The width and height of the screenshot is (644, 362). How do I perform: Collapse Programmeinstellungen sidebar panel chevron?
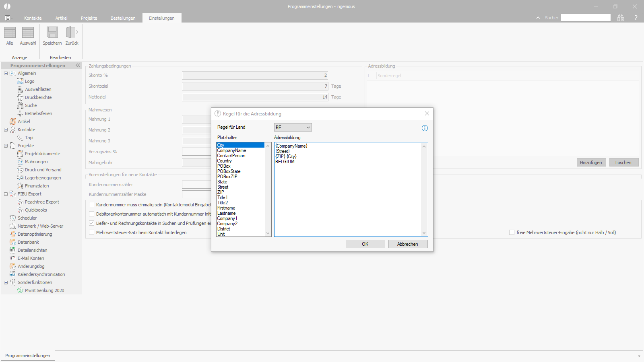[78, 65]
